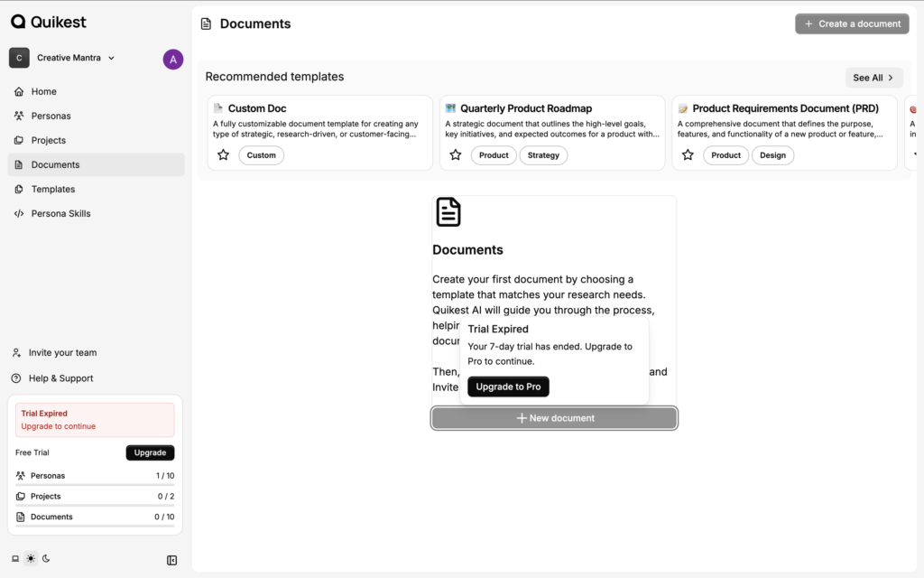Go to Personas in sidebar
The width and height of the screenshot is (924, 578).
pyautogui.click(x=51, y=116)
